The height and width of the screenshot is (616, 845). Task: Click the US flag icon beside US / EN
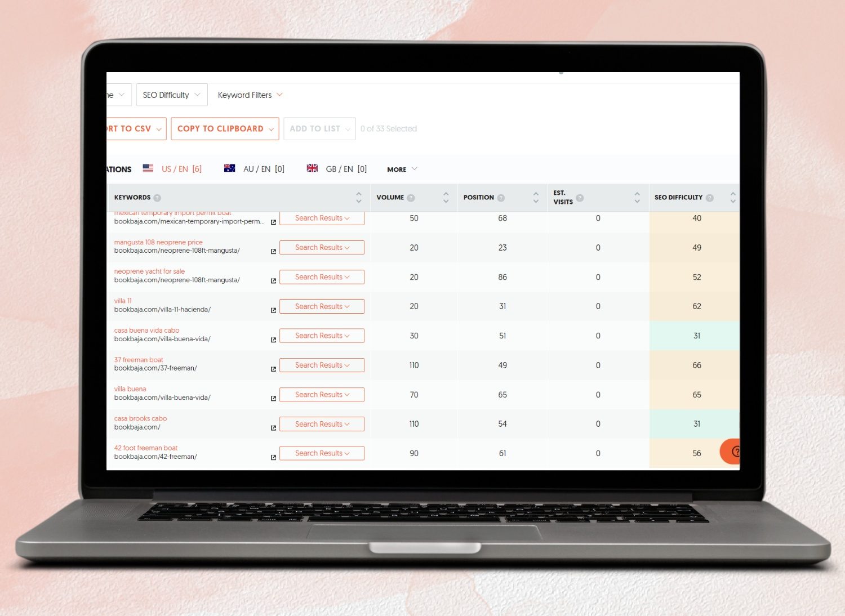point(148,168)
